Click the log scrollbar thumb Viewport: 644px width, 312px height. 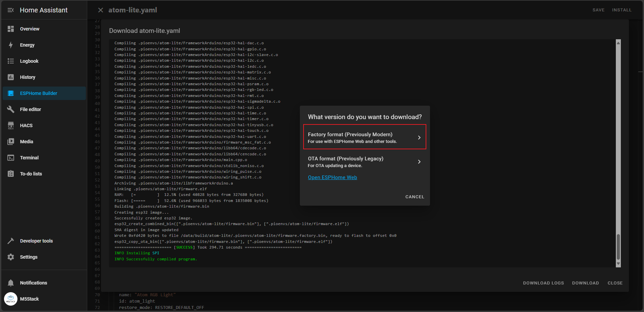coord(618,247)
